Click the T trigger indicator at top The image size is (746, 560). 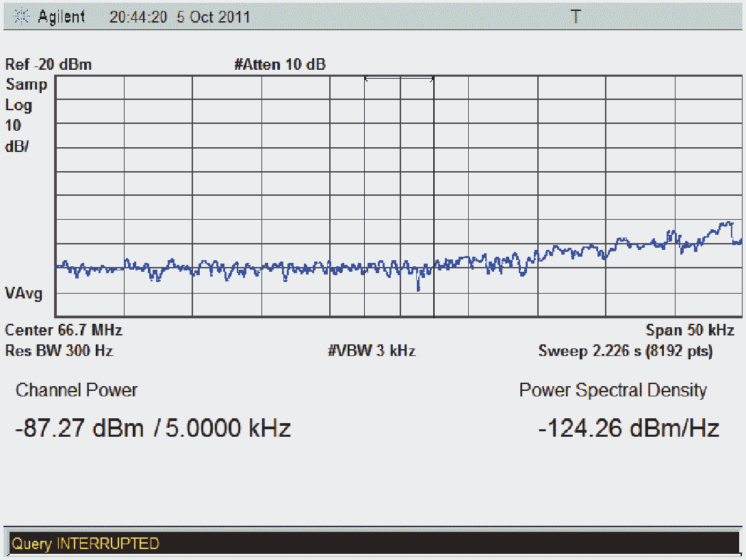click(x=576, y=17)
